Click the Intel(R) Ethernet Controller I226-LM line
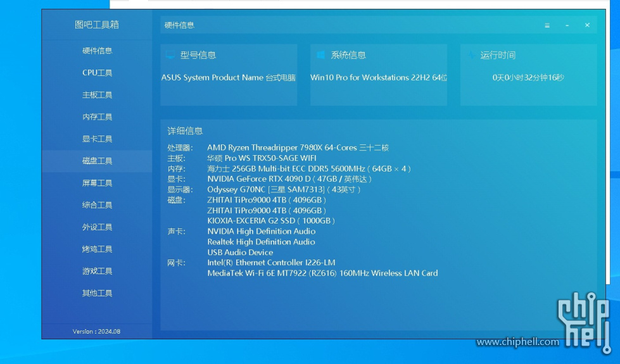 [271, 263]
